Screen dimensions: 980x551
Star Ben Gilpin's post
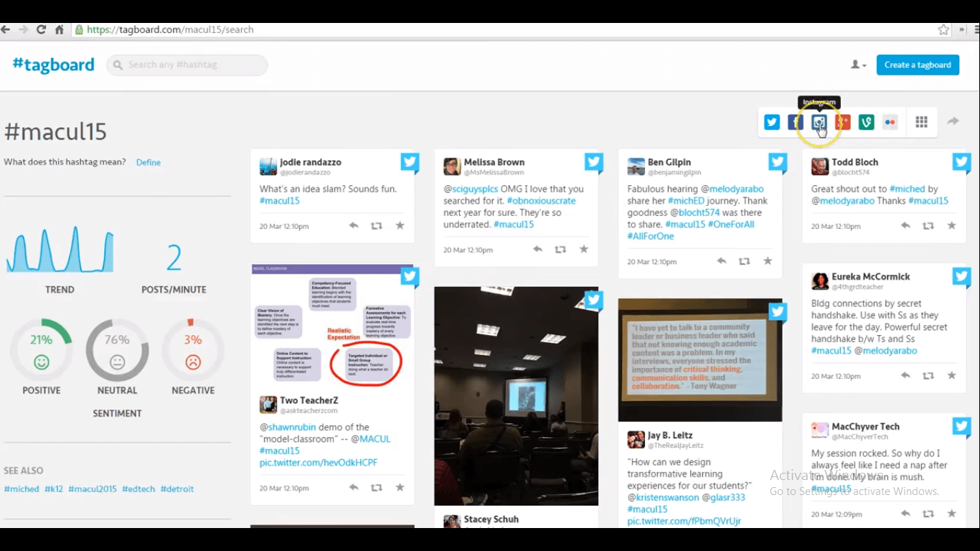tap(768, 261)
